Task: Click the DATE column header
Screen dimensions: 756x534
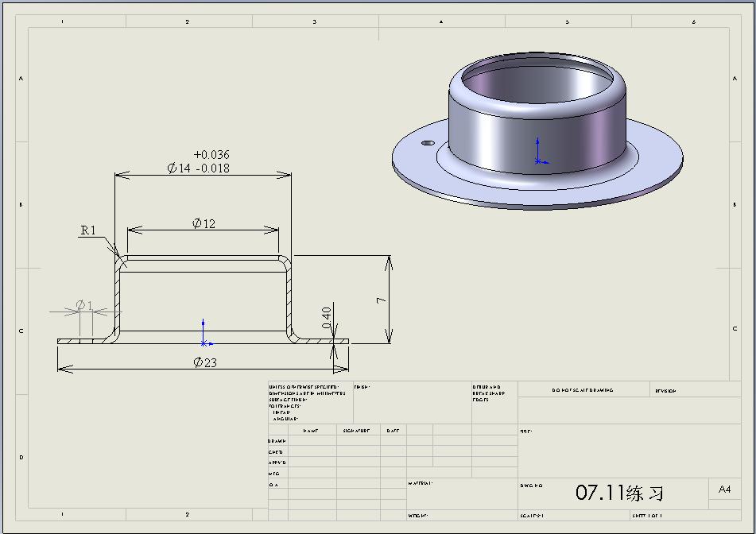Action: coord(393,431)
